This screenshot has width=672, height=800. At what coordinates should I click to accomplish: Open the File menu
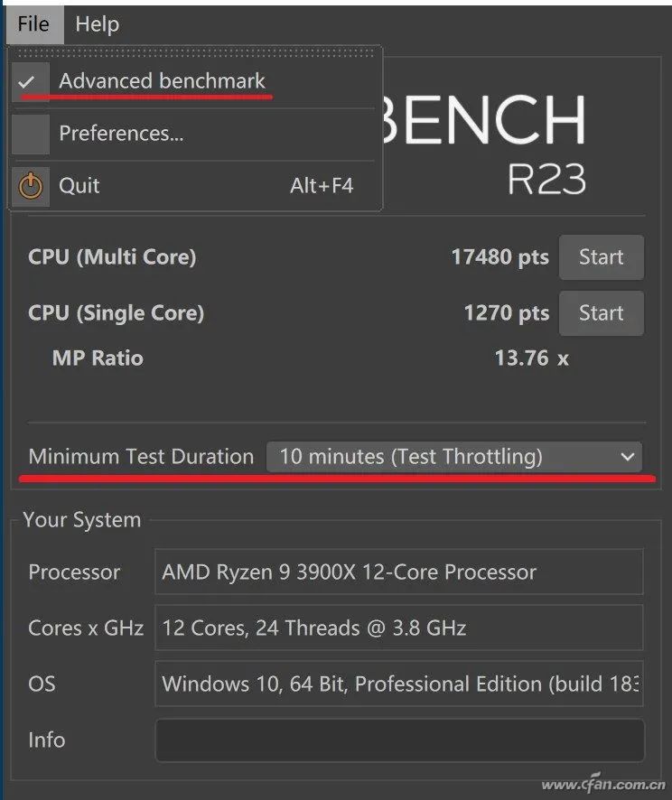pyautogui.click(x=33, y=24)
